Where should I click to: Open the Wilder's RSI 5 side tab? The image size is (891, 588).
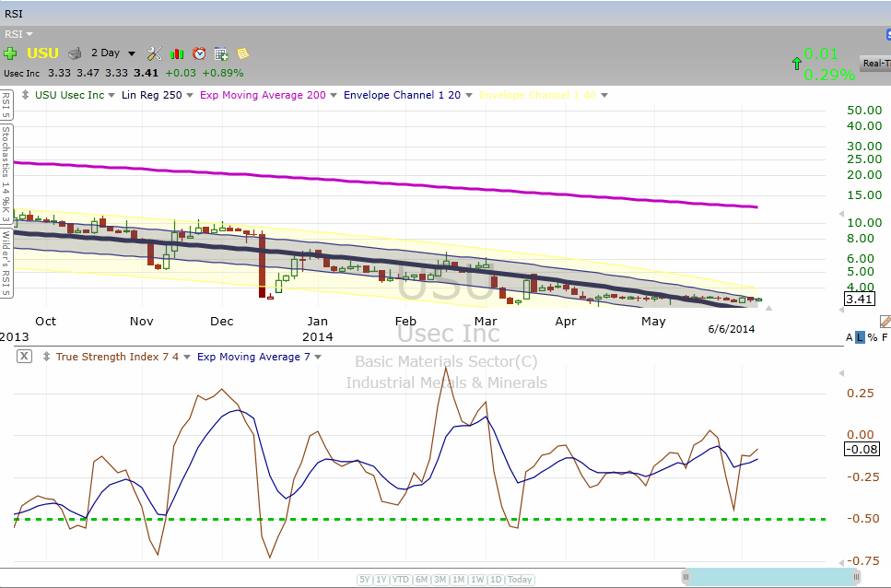coord(6,263)
